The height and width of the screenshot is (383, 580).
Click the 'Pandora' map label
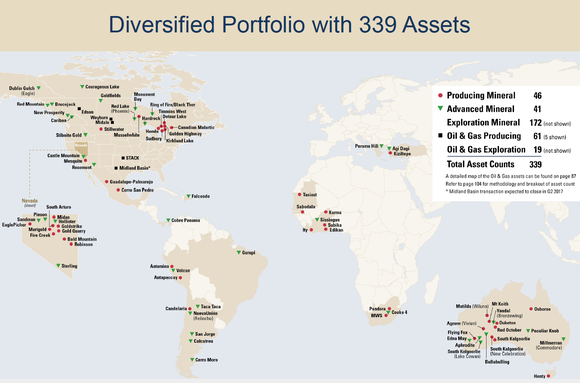377,309
